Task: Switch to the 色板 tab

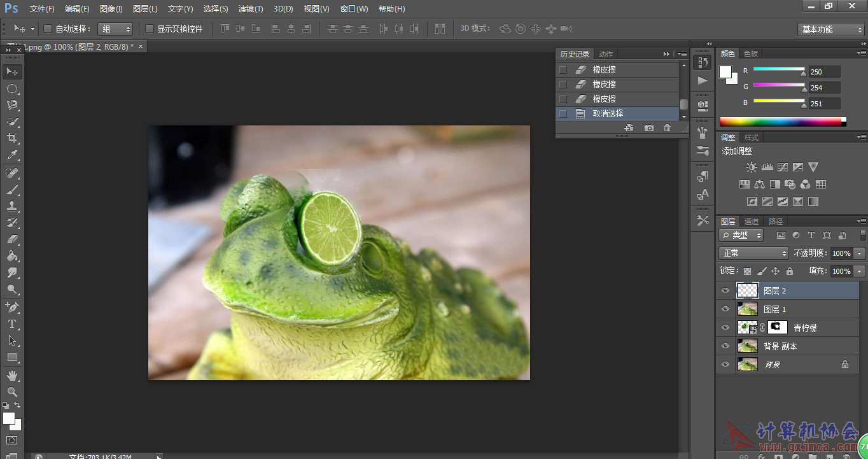Action: point(751,54)
